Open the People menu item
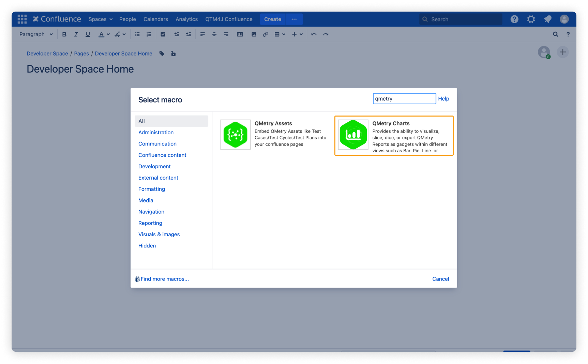 click(x=127, y=19)
